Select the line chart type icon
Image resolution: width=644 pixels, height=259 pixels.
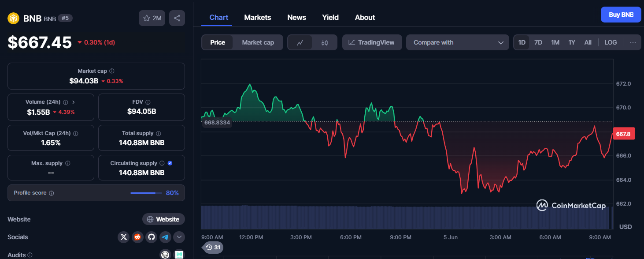[300, 42]
